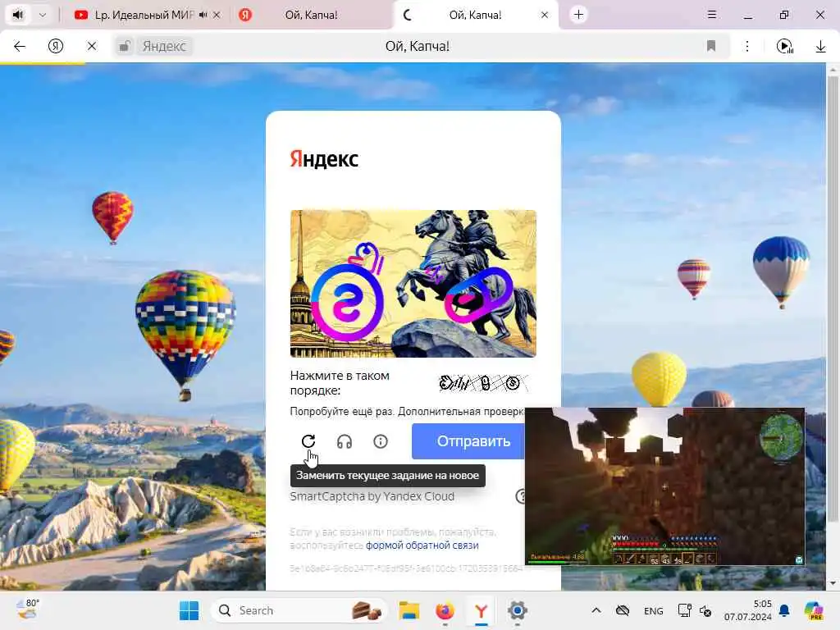
Task: Click the crossed-out cloud tray icon
Action: pyautogui.click(x=623, y=610)
